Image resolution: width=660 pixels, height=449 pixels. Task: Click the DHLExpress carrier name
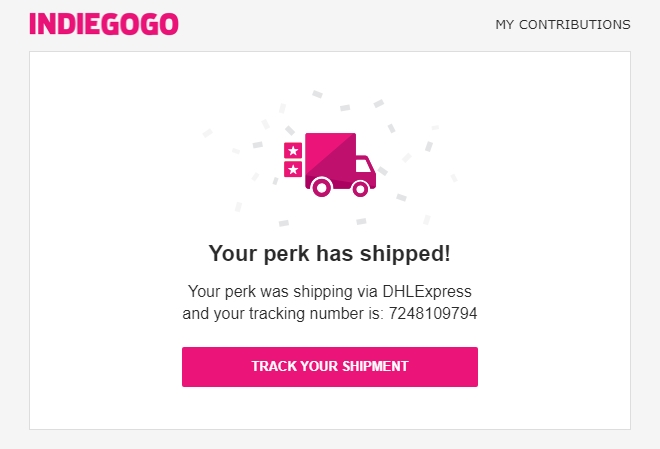tap(427, 291)
